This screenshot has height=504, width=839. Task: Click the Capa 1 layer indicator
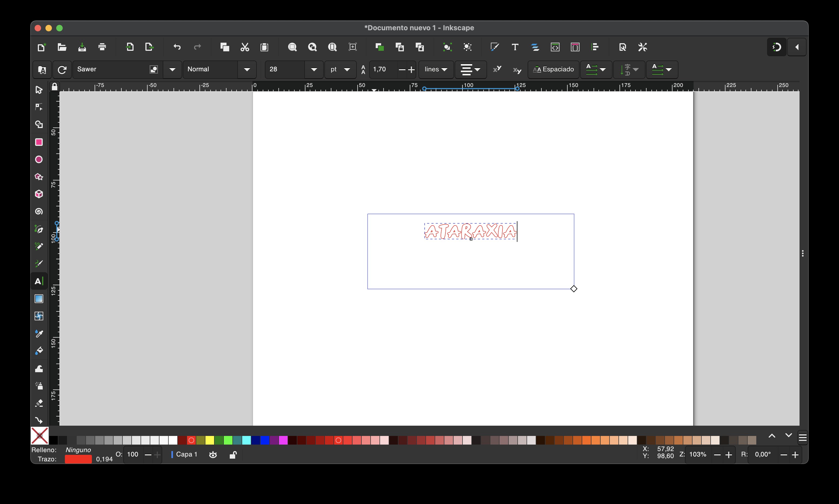tap(185, 454)
